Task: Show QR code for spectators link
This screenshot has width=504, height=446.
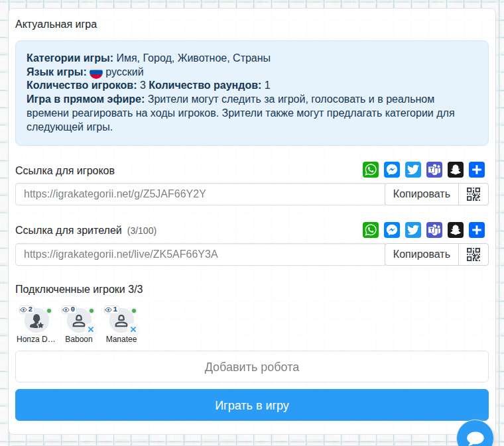Action: [x=473, y=254]
